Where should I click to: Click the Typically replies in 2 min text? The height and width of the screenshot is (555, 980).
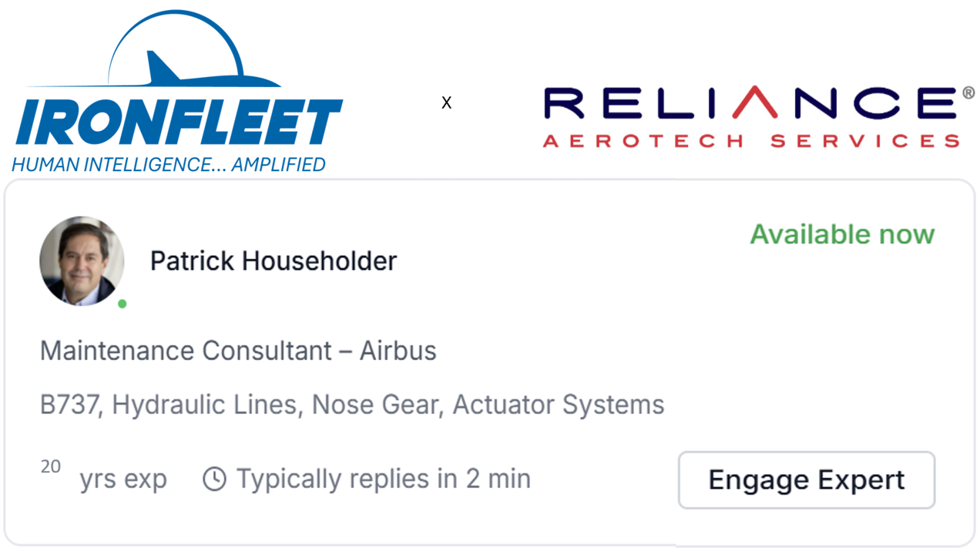(x=383, y=479)
